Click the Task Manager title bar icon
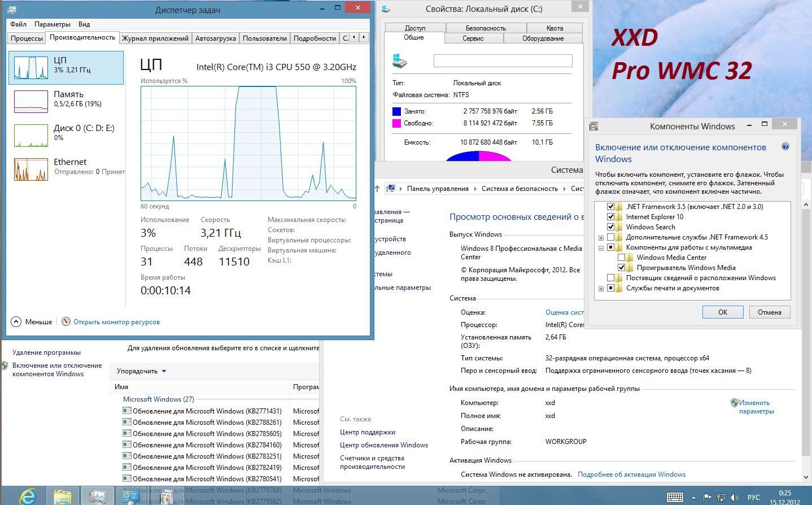The height and width of the screenshot is (505, 812). pos(12,10)
